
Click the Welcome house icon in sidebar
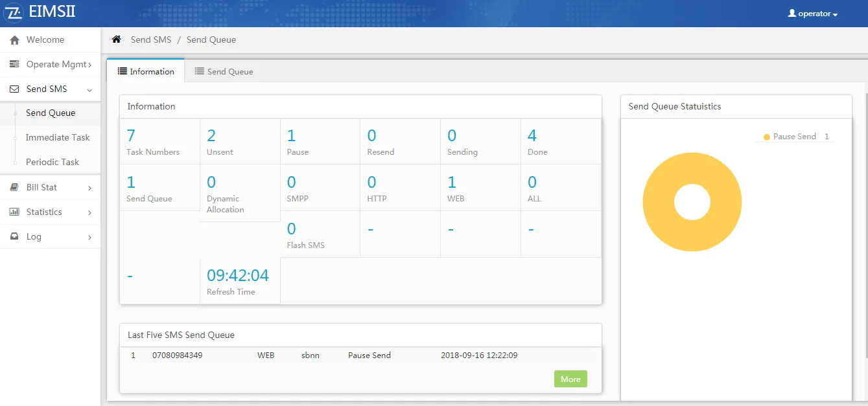14,40
